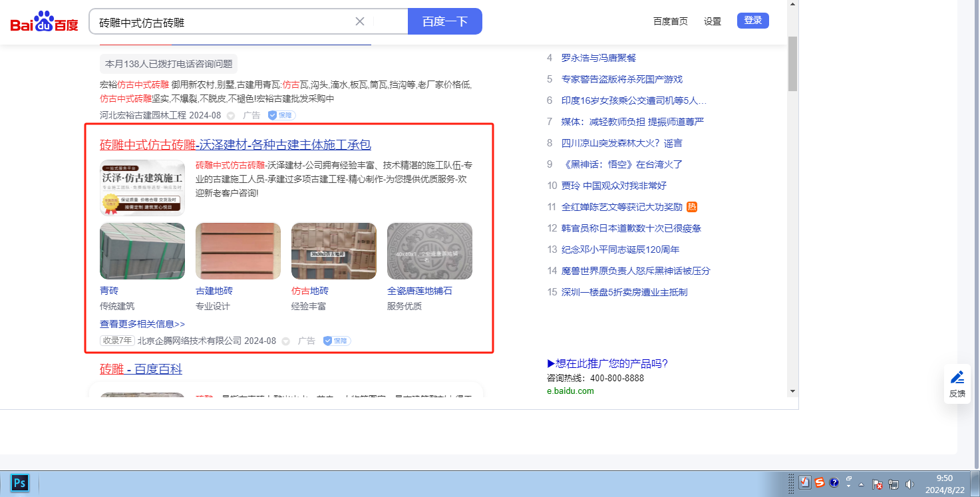
Task: Open the Action Center flag icon
Action: pyautogui.click(x=877, y=484)
